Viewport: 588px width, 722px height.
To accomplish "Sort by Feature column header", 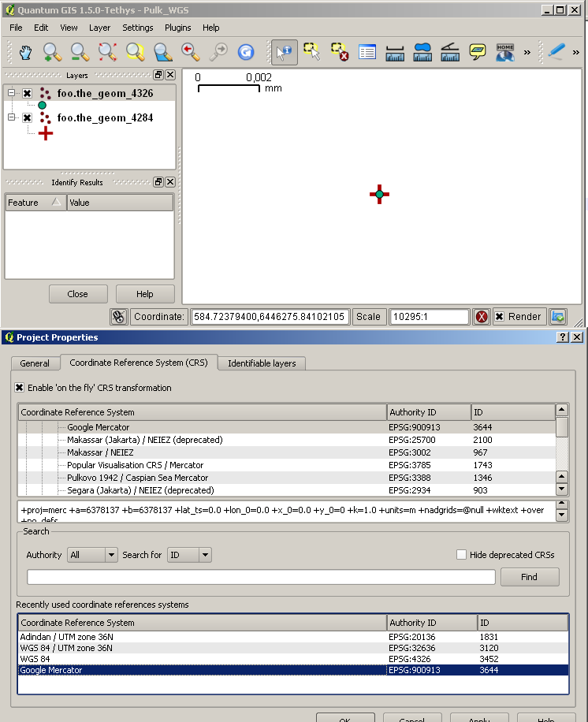I will [x=36, y=203].
